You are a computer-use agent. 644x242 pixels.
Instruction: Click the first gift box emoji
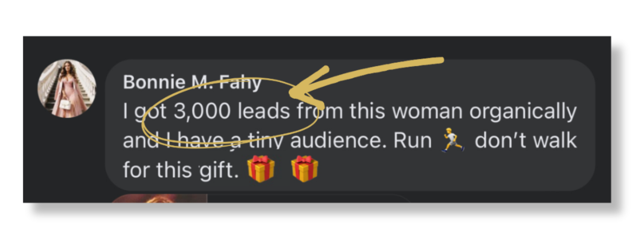tap(261, 169)
